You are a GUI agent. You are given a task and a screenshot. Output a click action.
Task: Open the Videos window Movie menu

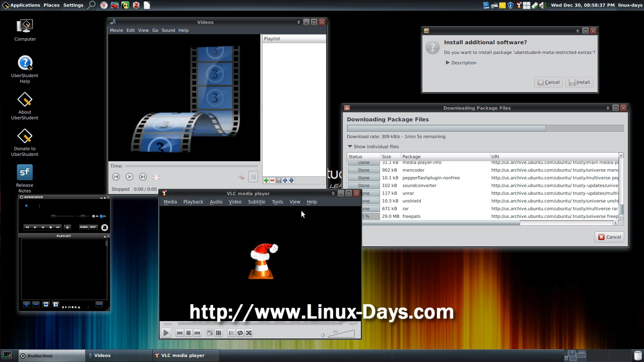[116, 30]
